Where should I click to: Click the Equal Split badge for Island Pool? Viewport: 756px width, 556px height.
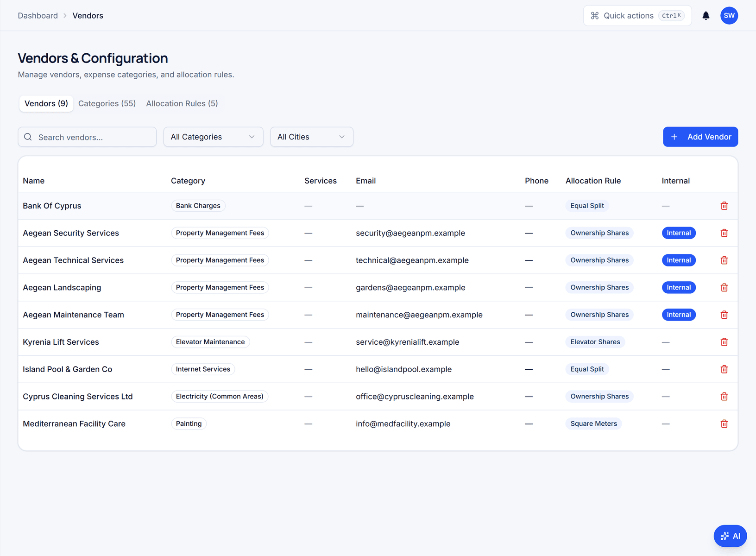click(587, 369)
